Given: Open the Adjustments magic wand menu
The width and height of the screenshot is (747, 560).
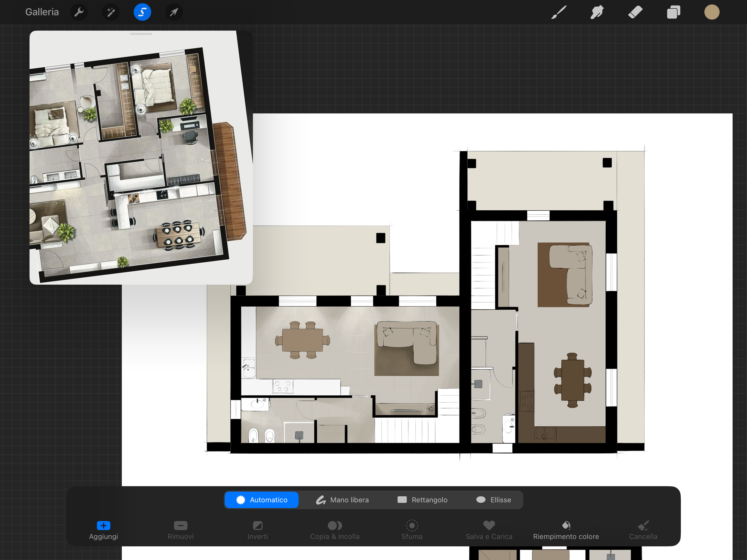Looking at the screenshot, I should (x=111, y=12).
